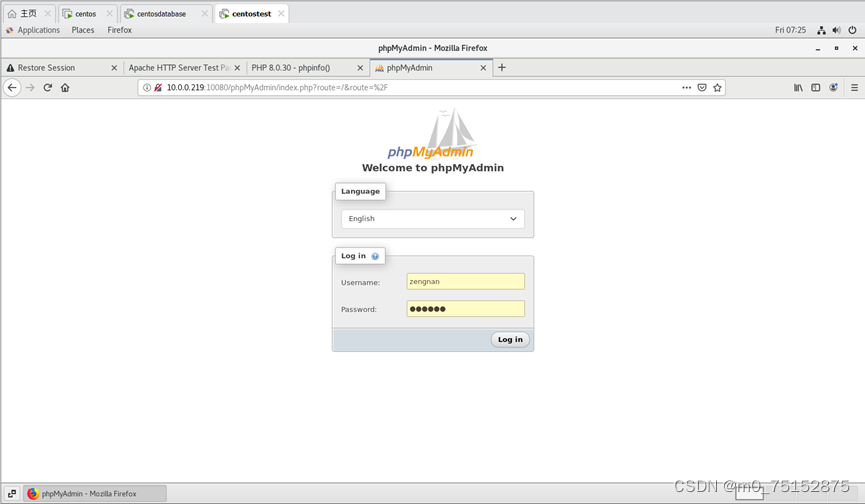Open the Firefox top bar menu
Image resolution: width=865 pixels, height=504 pixels.
pyautogui.click(x=120, y=30)
